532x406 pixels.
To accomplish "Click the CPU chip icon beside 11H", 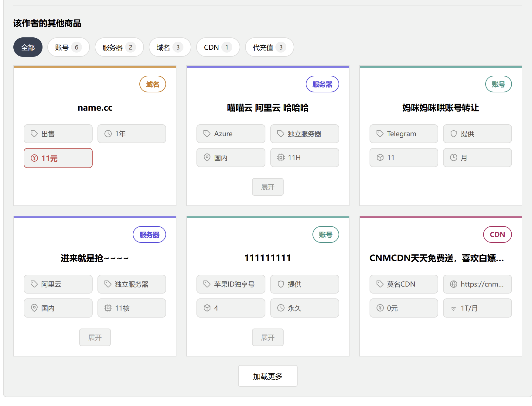I will [281, 157].
